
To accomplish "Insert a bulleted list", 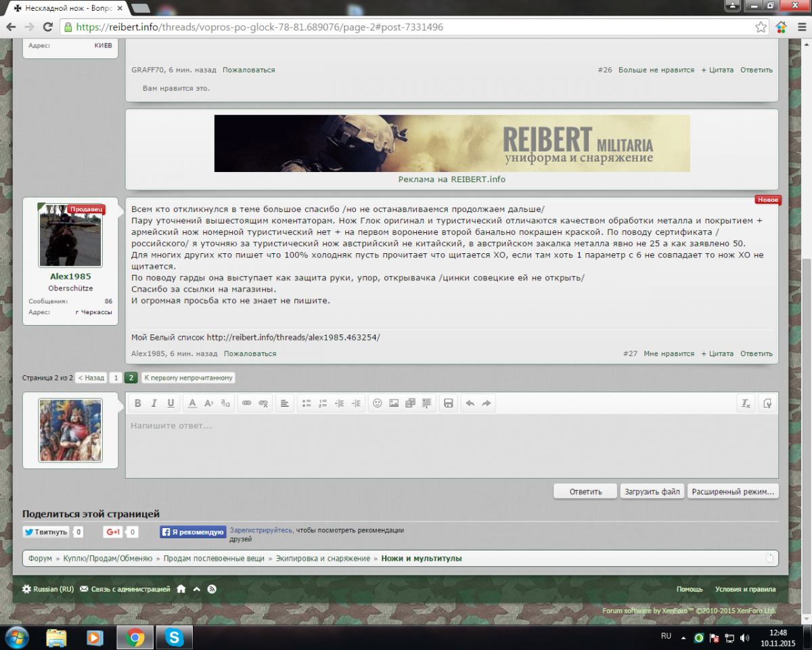I will coord(307,404).
